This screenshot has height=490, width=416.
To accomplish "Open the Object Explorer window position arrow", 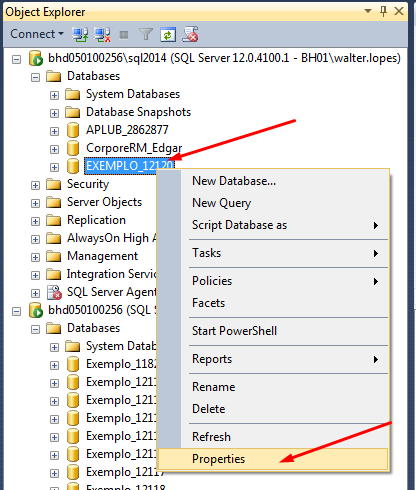I will 368,11.
